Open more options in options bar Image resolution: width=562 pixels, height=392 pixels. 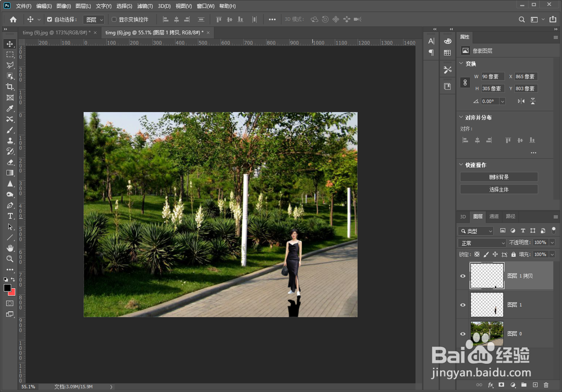272,19
